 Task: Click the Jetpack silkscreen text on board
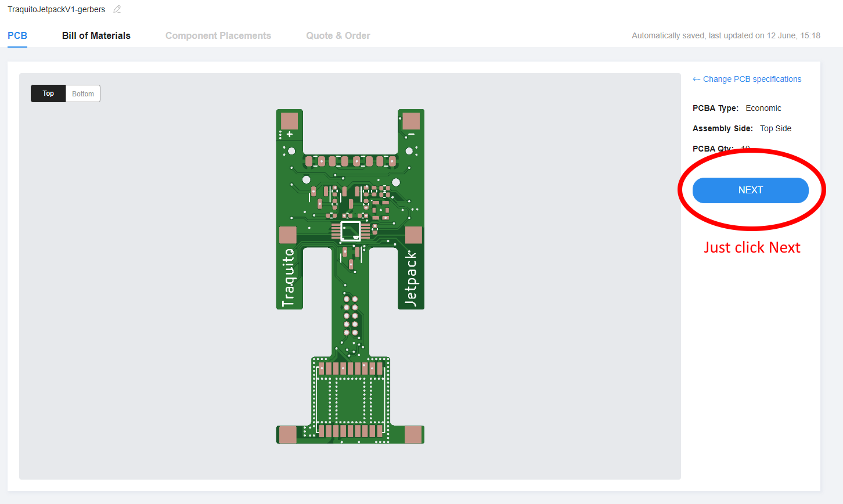[x=411, y=279]
